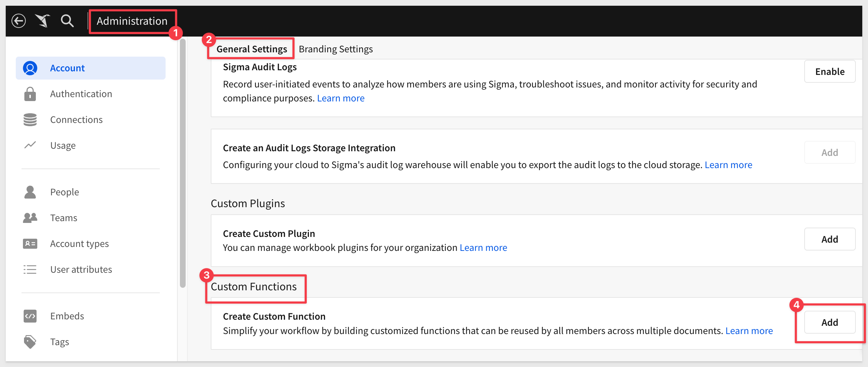Click the Embeds code icon

click(x=30, y=316)
